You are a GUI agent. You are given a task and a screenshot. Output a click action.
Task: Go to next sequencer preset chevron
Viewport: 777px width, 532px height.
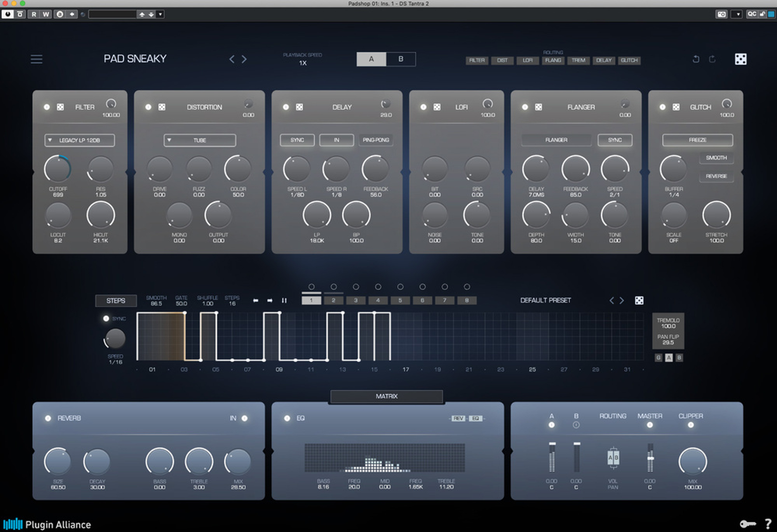point(622,300)
